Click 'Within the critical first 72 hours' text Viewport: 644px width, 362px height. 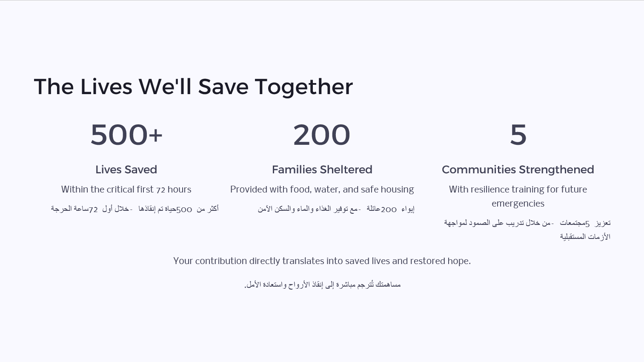(126, 190)
